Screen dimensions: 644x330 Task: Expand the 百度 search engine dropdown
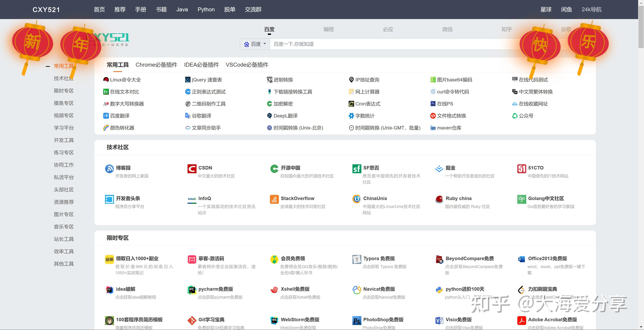click(255, 44)
